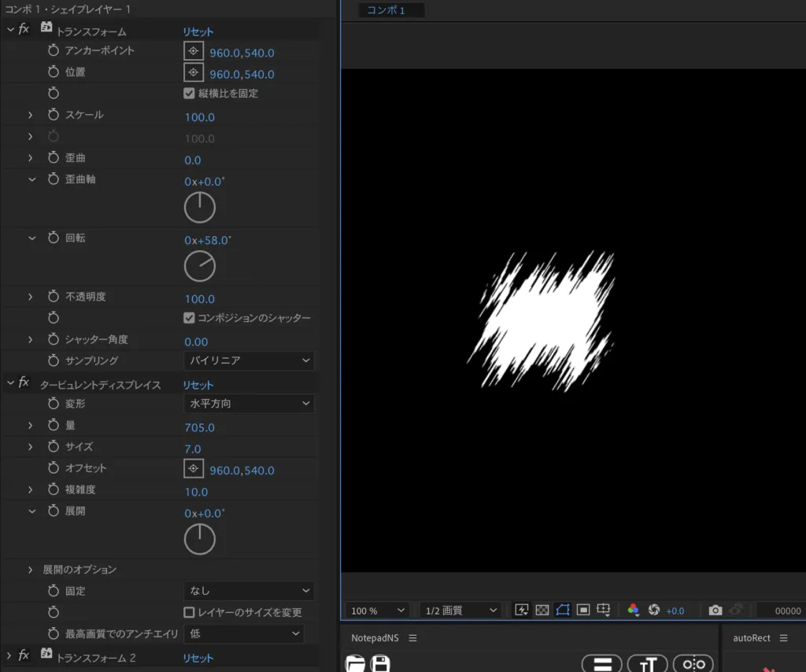Screen dimensions: 806x672
Task: Click the 位置 crosshair point picker
Action: tap(193, 73)
